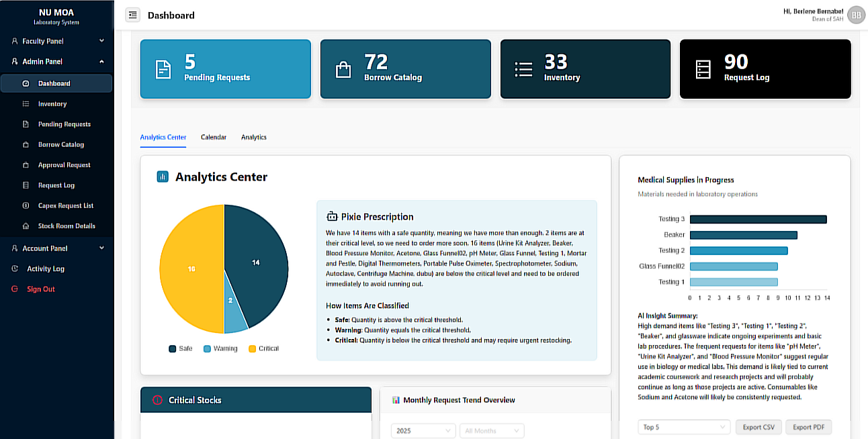Click the Borrow Catalog bag icon card

click(343, 69)
